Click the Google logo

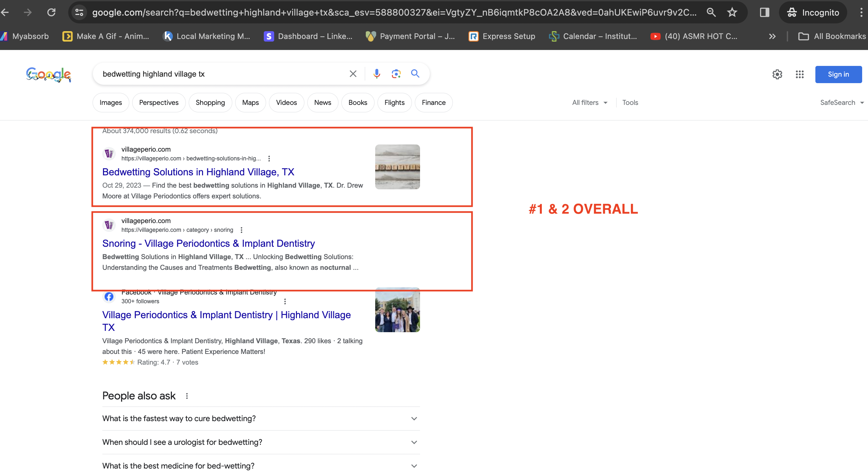click(x=48, y=74)
